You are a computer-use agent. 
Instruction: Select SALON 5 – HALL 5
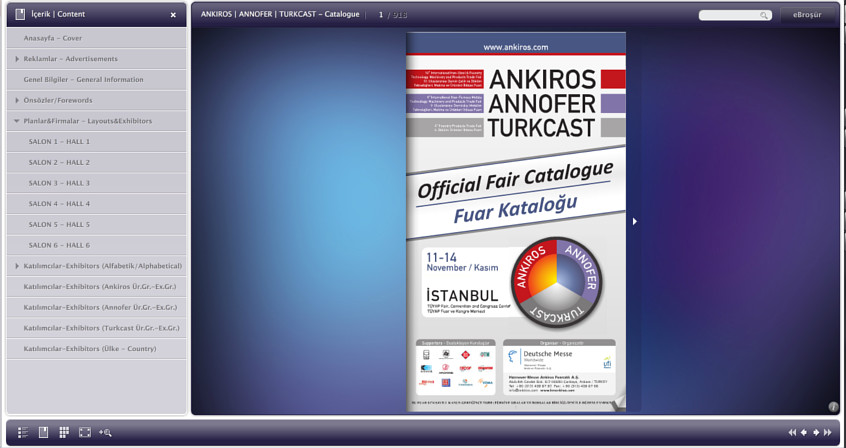(97, 225)
